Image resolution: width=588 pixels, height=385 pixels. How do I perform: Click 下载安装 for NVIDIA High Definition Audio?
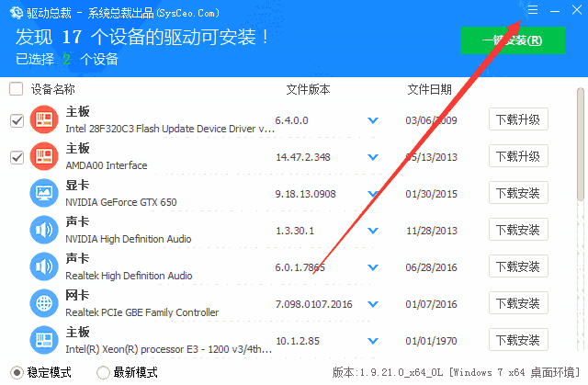(x=518, y=230)
